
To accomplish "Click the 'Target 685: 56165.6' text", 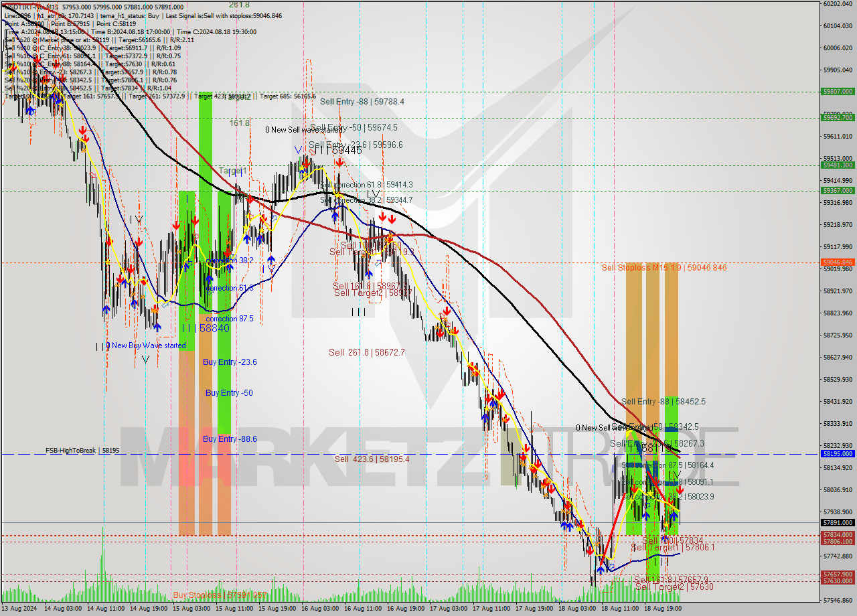I will [288, 96].
